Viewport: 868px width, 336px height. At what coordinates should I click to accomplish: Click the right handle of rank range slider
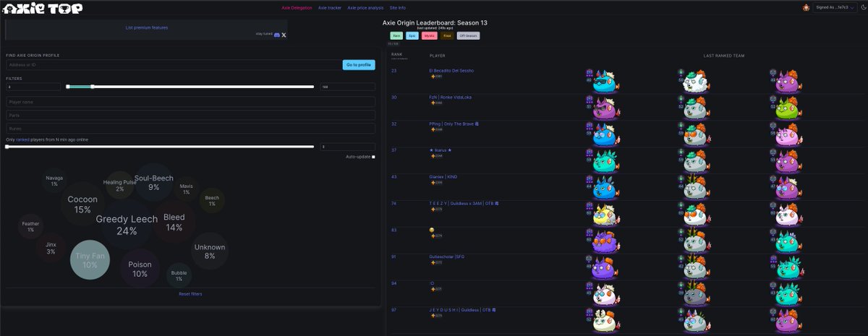click(92, 87)
